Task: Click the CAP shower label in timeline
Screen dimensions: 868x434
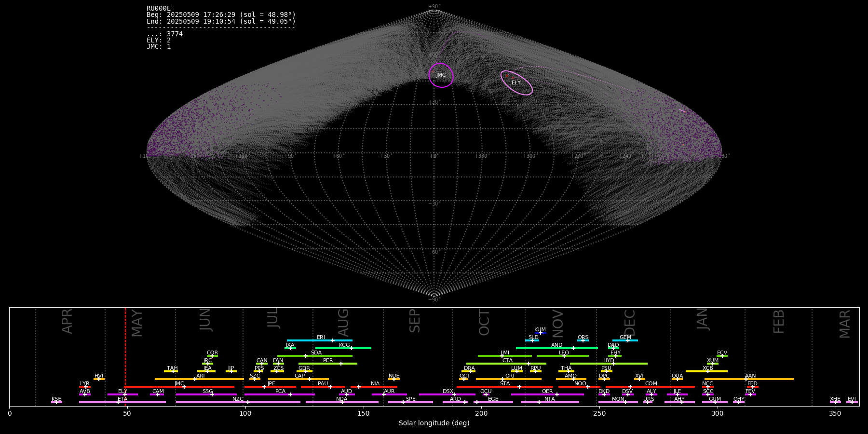Action: (x=300, y=376)
